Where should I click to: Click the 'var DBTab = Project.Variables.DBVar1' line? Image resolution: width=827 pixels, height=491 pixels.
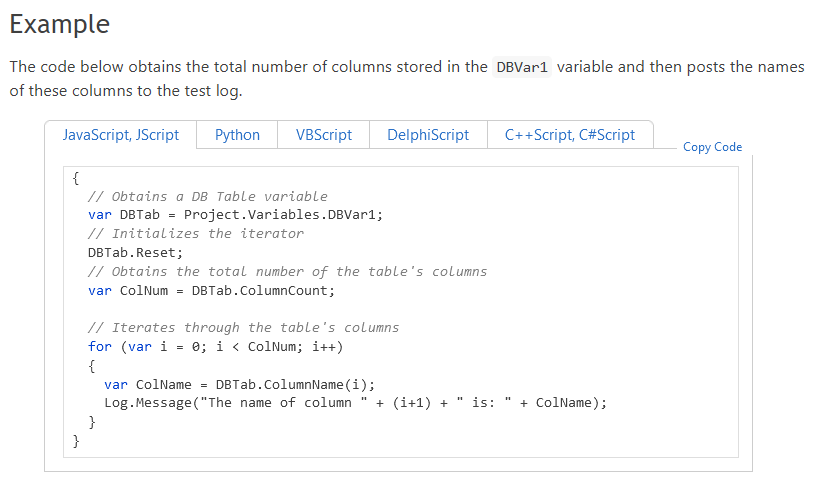pyautogui.click(x=235, y=214)
